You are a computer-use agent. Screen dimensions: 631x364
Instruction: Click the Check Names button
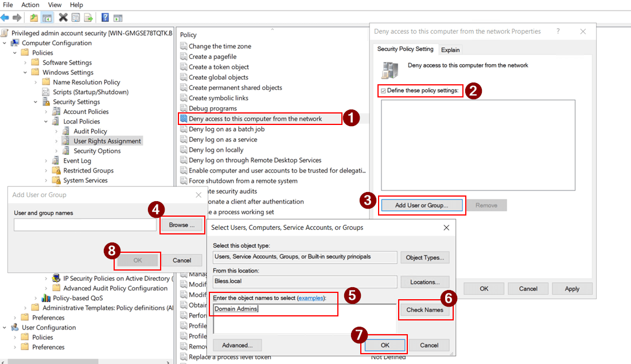[x=426, y=310]
